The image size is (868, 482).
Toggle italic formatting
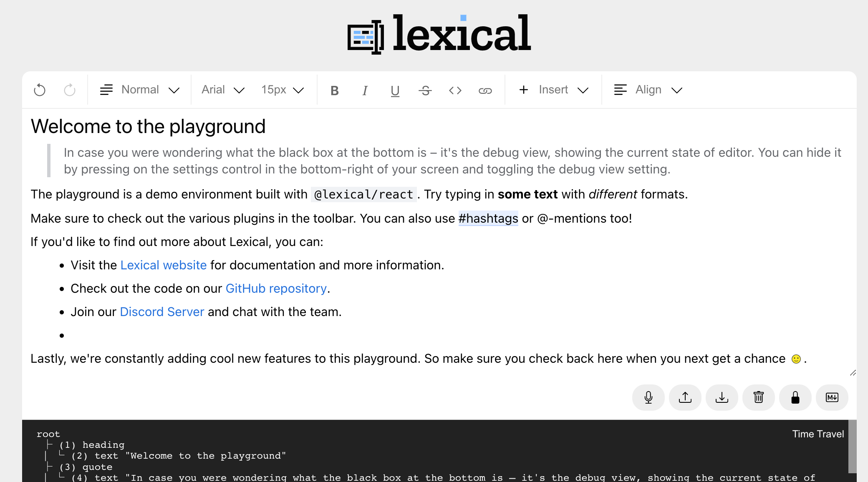click(x=365, y=90)
